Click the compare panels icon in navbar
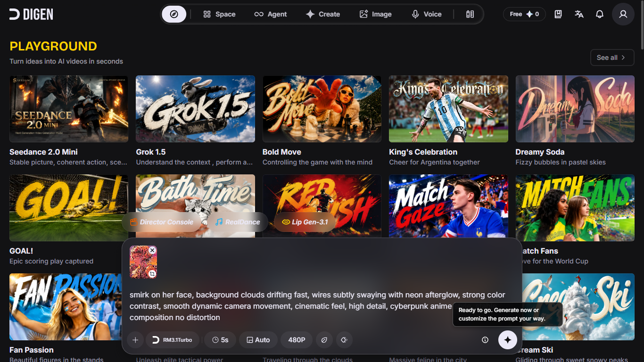Viewport: 644px width, 362px height. point(470,14)
